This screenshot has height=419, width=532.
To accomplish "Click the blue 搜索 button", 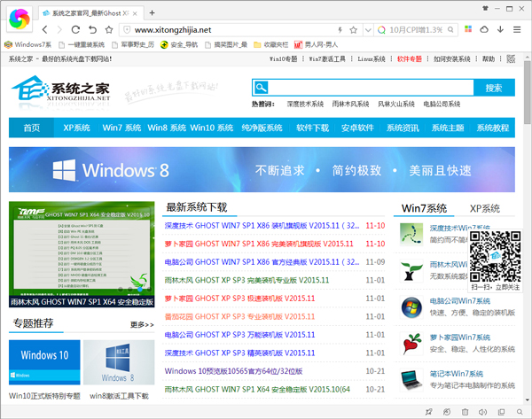I will [494, 88].
